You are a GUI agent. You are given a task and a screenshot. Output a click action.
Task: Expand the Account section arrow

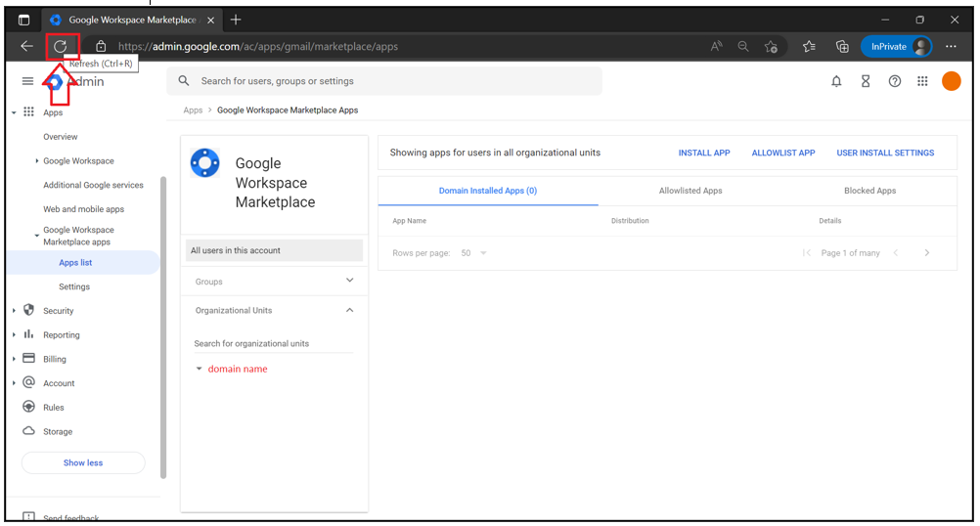(x=14, y=383)
